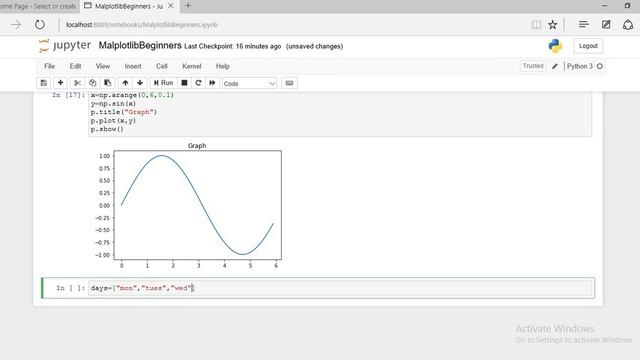Save the notebook with the floppy icon

pos(44,83)
